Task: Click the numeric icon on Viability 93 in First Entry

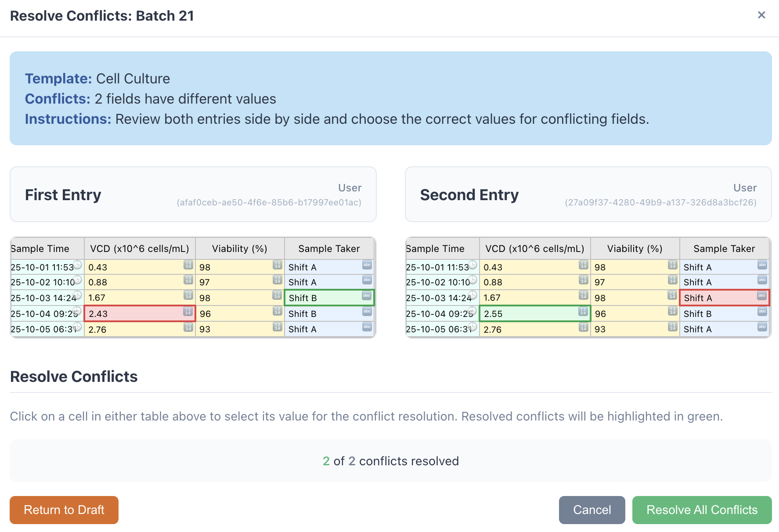Action: click(277, 327)
